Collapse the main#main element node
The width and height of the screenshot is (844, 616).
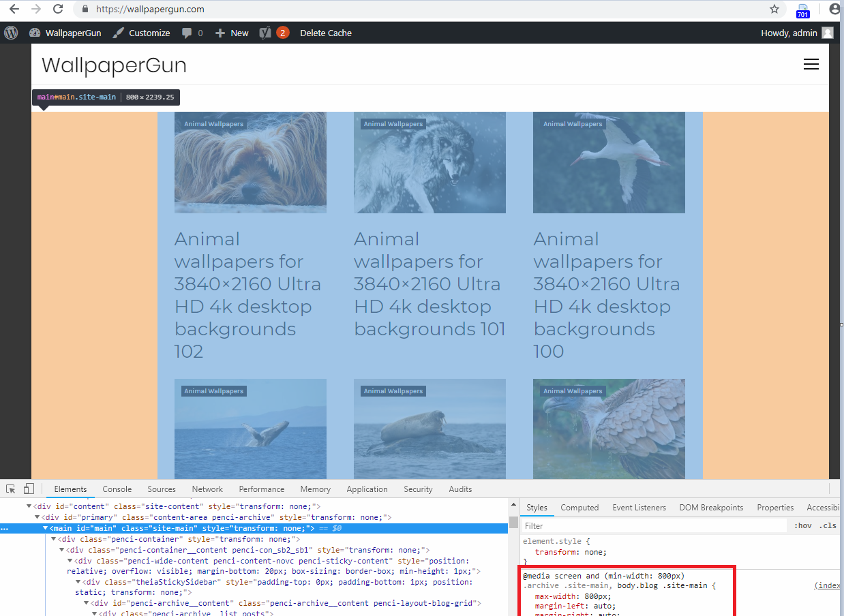[46, 528]
